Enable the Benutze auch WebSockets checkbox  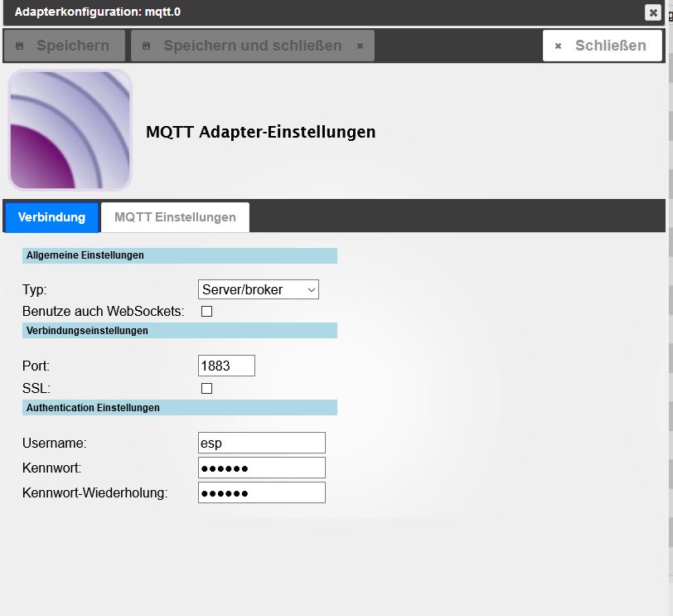(207, 311)
